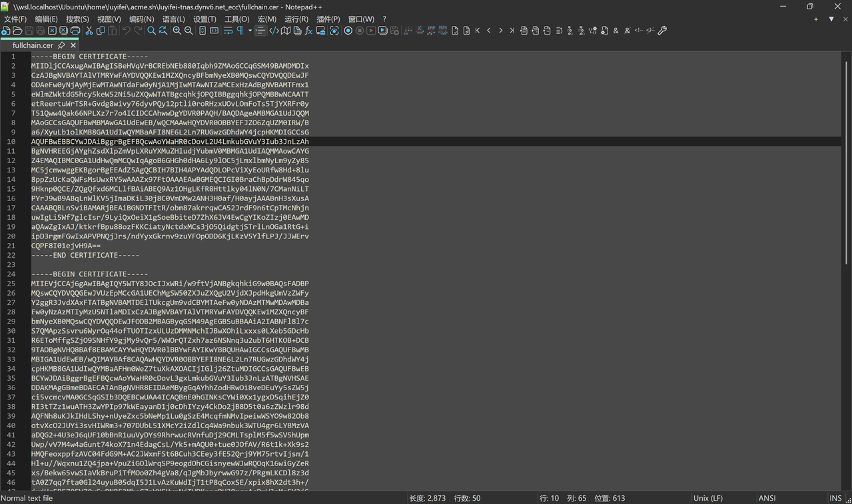Click the text CQPF8I01ejvH9A==
The image size is (852, 504).
coord(66,246)
